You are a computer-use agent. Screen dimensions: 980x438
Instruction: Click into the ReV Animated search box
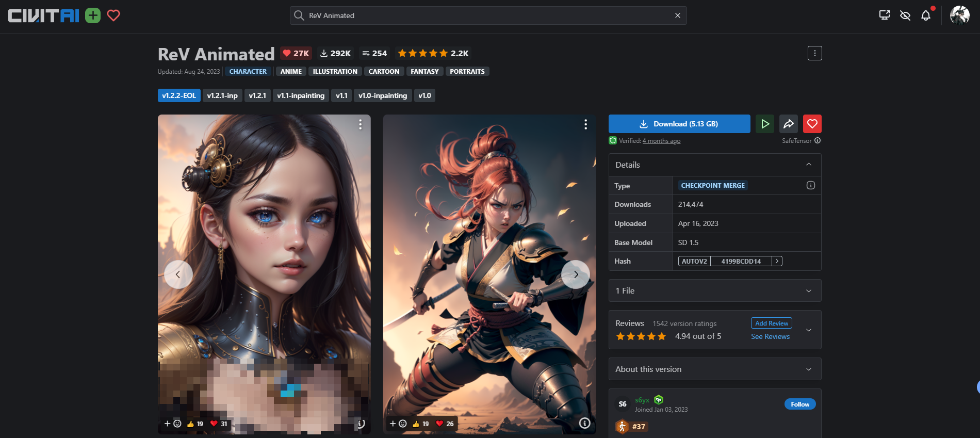(x=487, y=15)
